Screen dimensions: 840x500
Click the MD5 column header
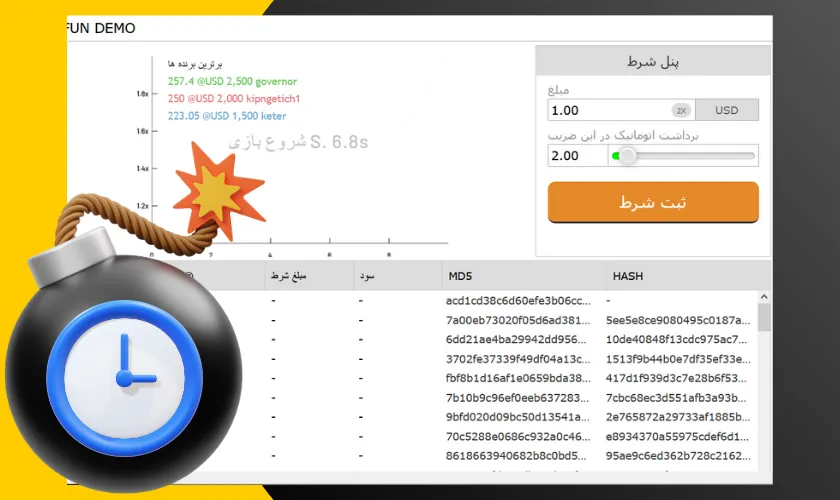click(x=523, y=276)
